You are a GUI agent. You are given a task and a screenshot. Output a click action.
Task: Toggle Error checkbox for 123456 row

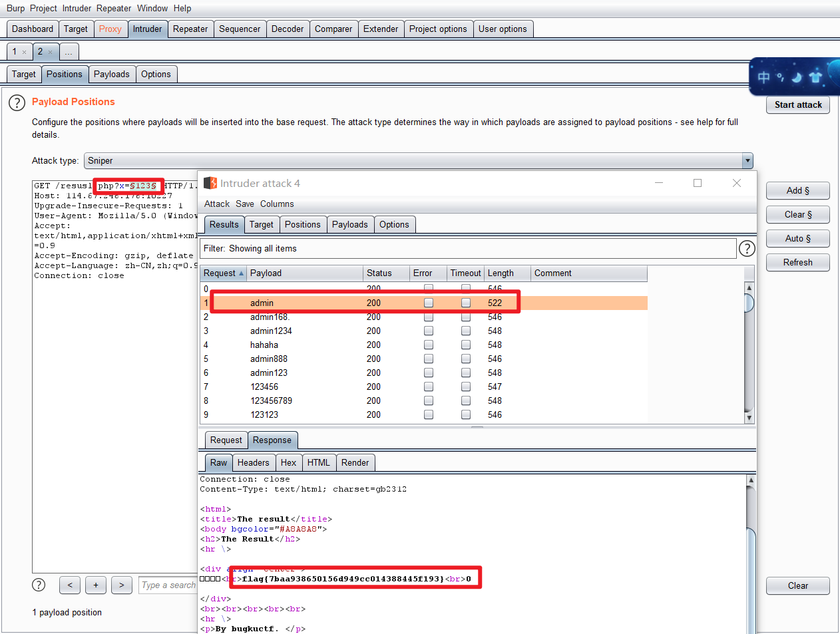(x=429, y=387)
